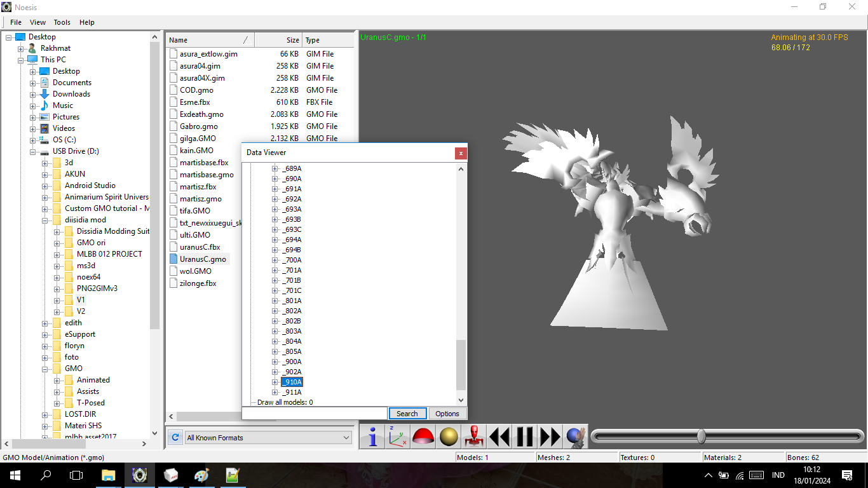Screen dimensions: 868x488
Task: Pause the animation playback
Action: 525,437
